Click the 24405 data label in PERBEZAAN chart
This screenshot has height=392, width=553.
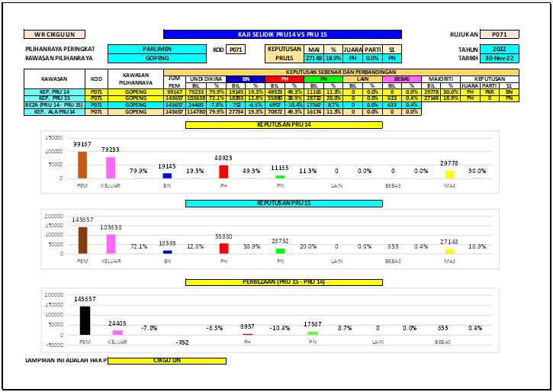click(117, 323)
